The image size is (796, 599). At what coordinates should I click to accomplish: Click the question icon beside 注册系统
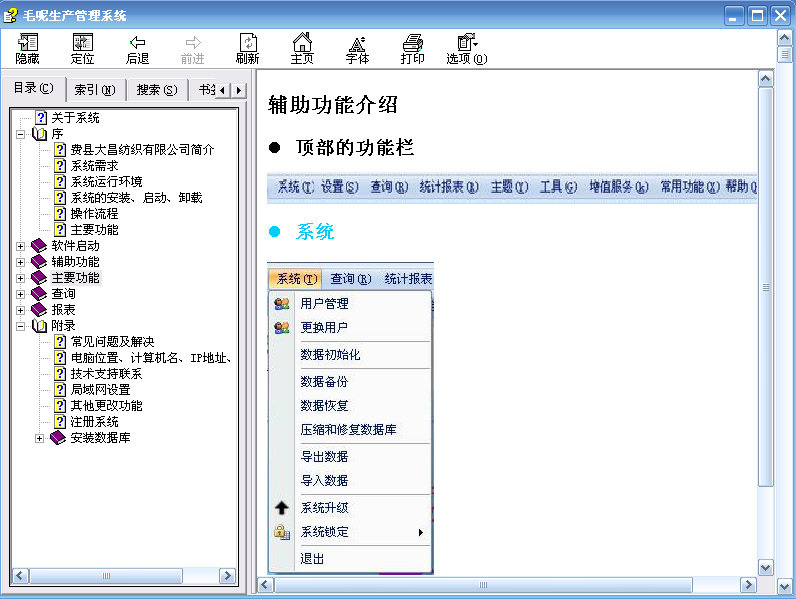tap(60, 421)
